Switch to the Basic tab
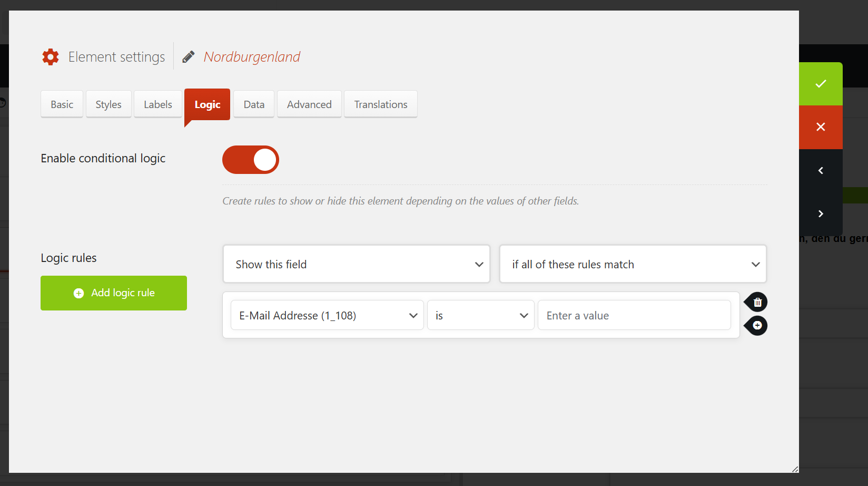Screen dimensions: 868x486 pyautogui.click(x=62, y=104)
